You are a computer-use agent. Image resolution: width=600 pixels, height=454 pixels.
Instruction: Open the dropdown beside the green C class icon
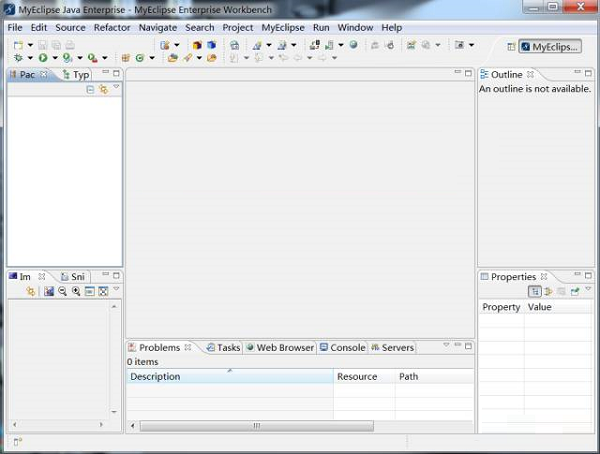(152, 58)
